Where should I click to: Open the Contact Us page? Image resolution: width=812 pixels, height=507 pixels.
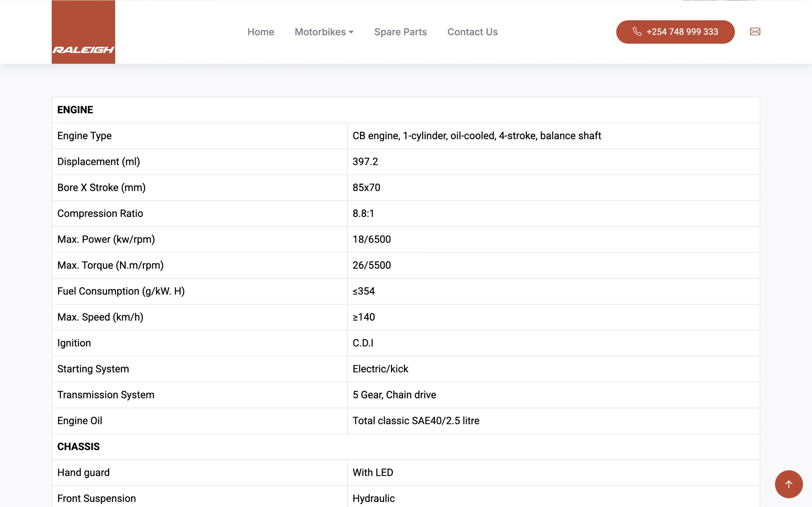pyautogui.click(x=472, y=32)
